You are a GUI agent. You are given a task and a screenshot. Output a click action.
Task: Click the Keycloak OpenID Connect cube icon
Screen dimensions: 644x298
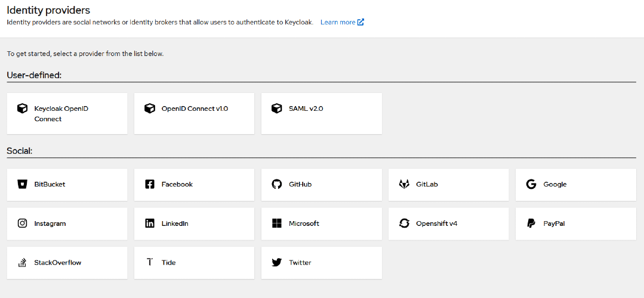click(x=22, y=108)
